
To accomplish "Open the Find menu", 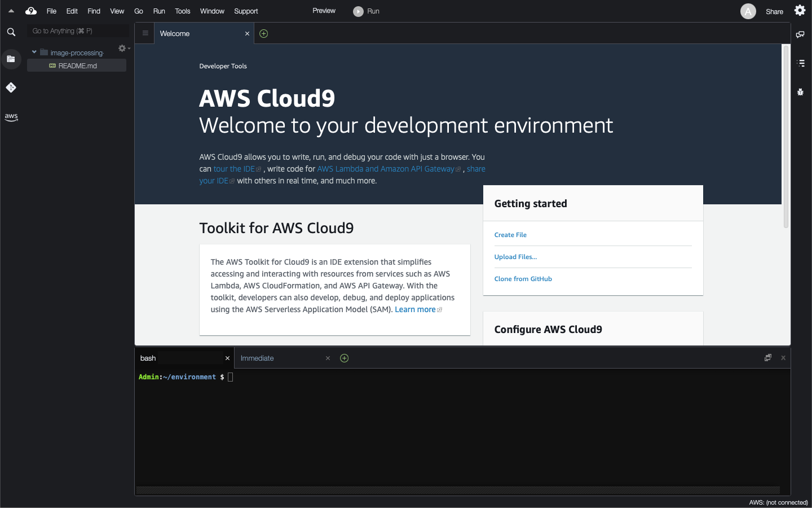I will click(x=94, y=11).
